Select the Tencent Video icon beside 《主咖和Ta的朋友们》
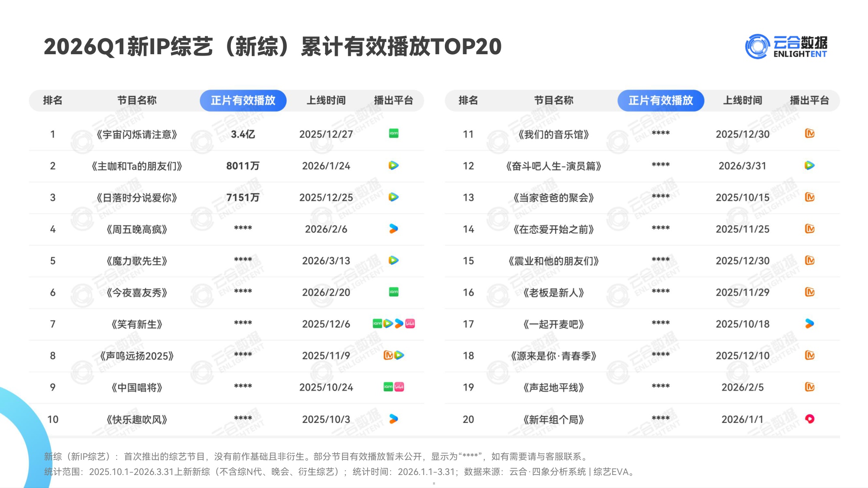868x488 pixels. (394, 165)
